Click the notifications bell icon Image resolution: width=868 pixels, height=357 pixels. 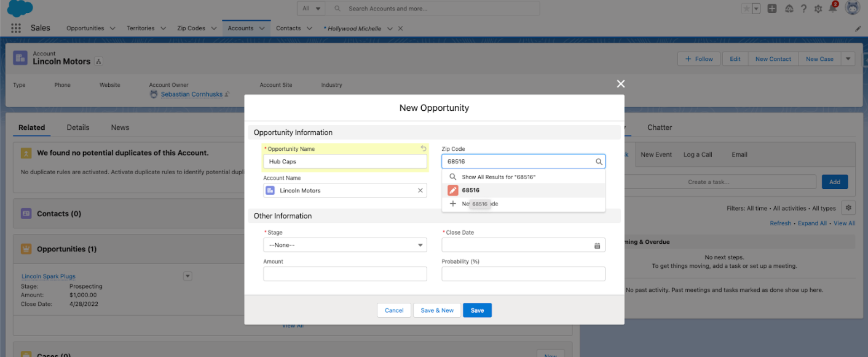click(x=832, y=9)
